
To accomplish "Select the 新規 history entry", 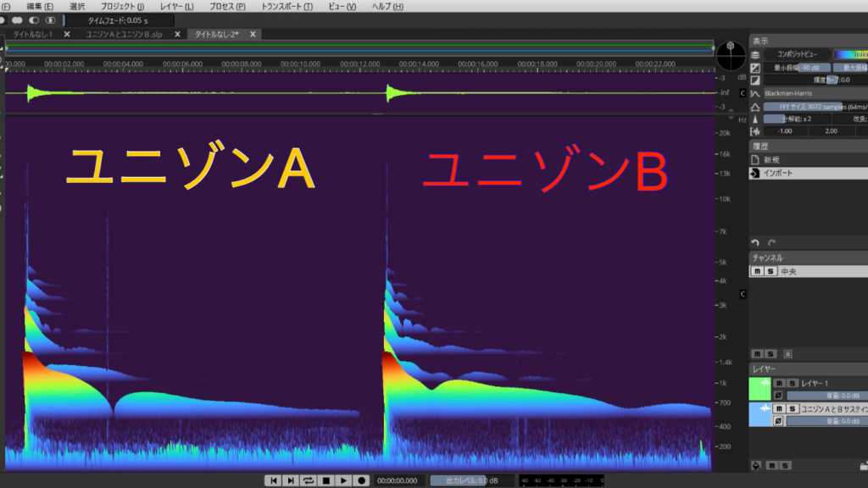I will [772, 159].
